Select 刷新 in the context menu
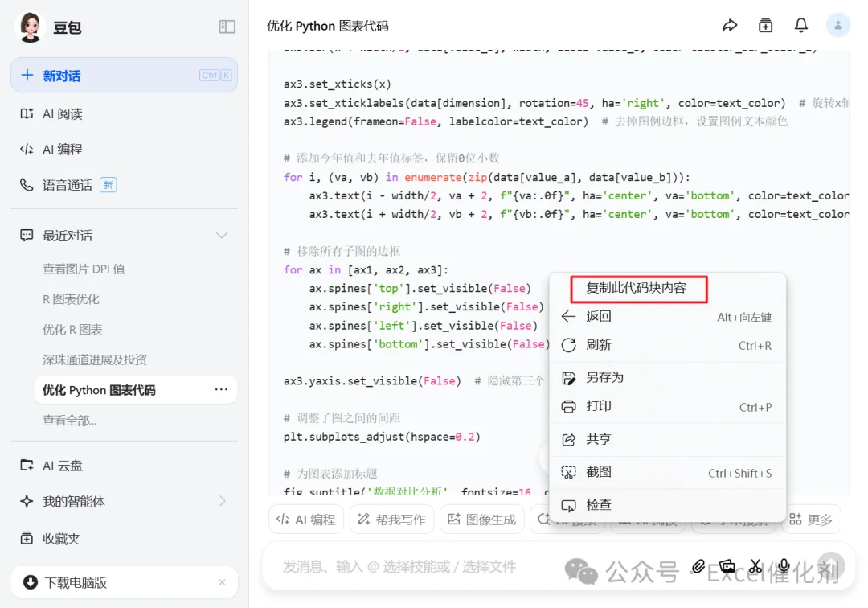The height and width of the screenshot is (608, 868). coord(668,346)
